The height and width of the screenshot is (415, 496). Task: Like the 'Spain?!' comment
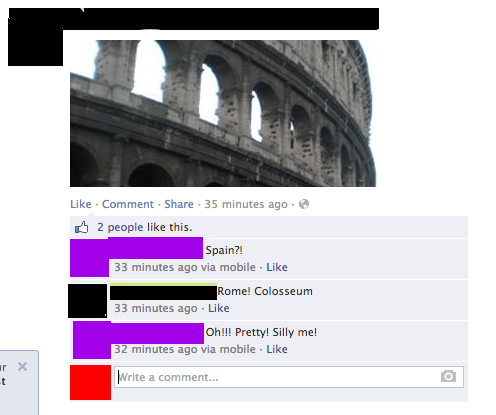click(277, 267)
